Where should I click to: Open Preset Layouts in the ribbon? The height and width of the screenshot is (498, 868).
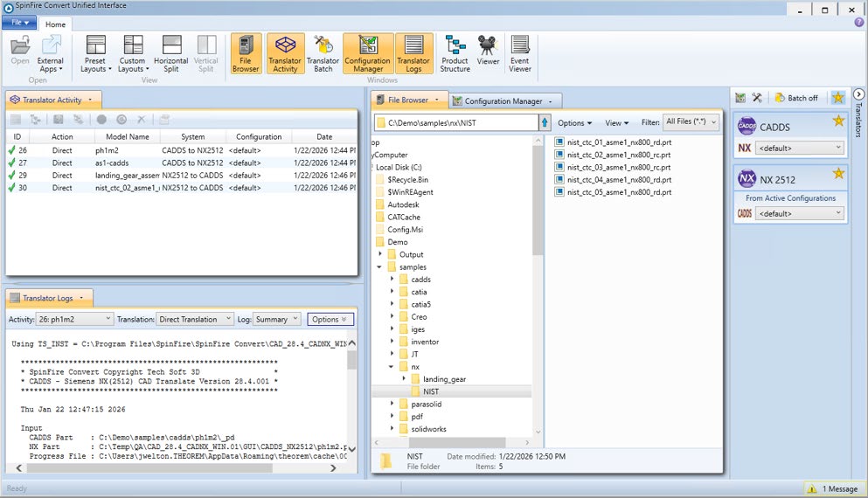[x=95, y=53]
